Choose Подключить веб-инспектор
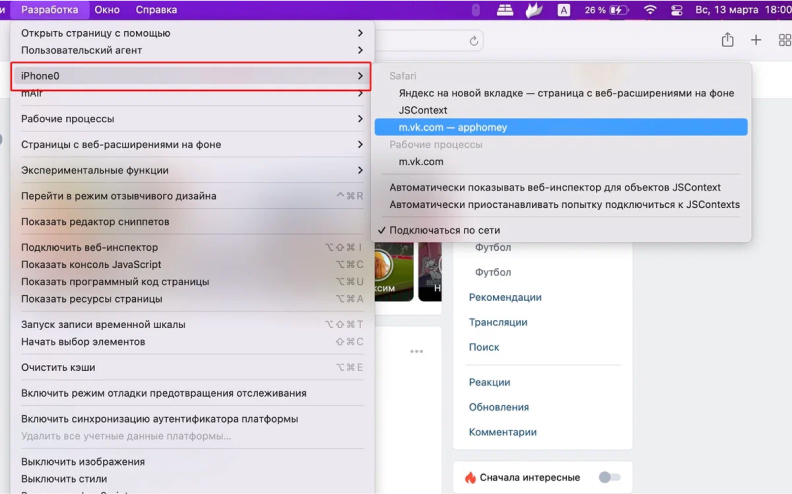This screenshot has height=494, width=792. pyautogui.click(x=192, y=248)
